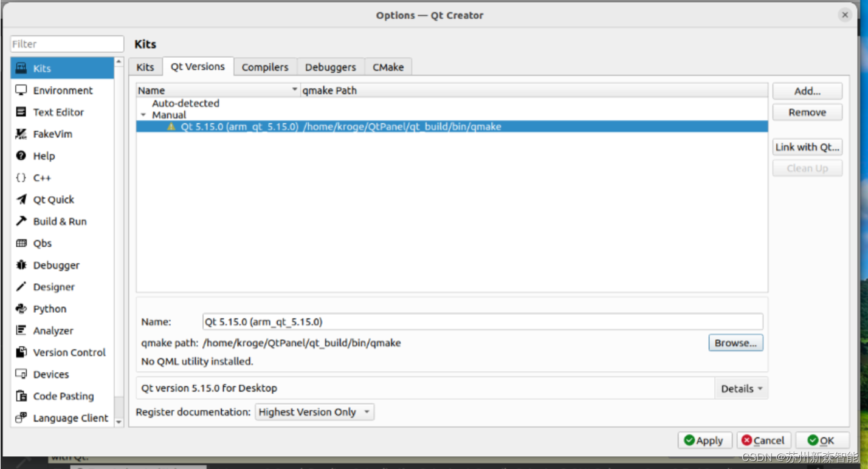Open the Designer settings section

click(x=54, y=287)
